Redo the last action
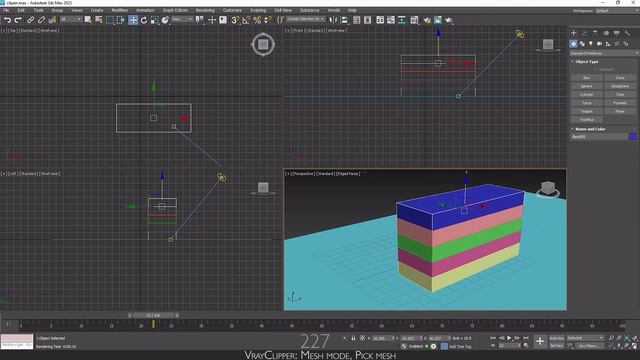640x360 pixels. coord(18,20)
